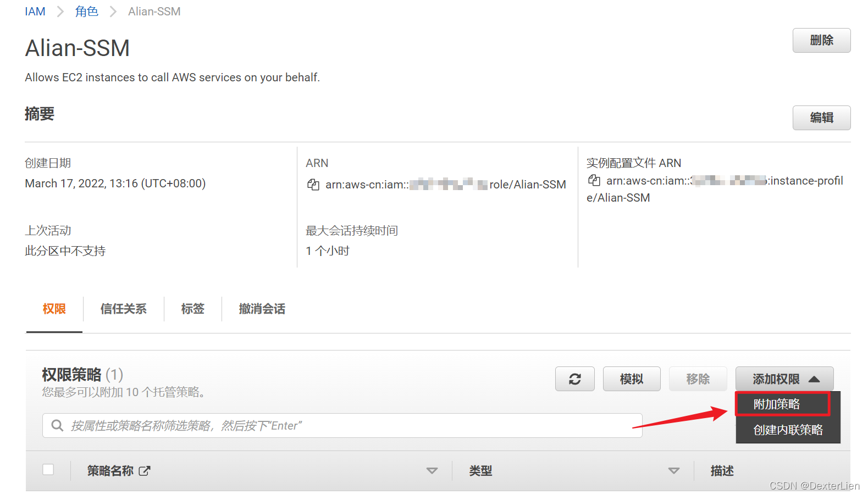Sort by 策略名称 column arrow
Image resolution: width=868 pixels, height=495 pixels.
(x=432, y=471)
